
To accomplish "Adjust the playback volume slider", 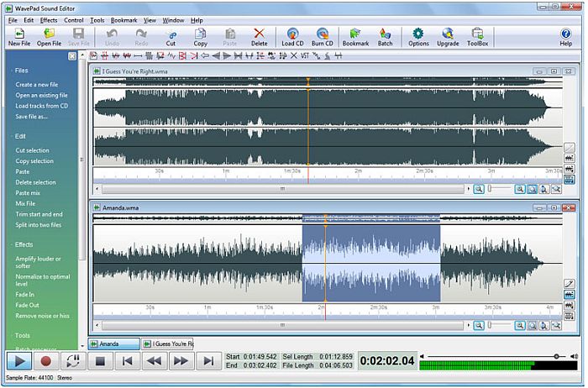I will (556, 356).
